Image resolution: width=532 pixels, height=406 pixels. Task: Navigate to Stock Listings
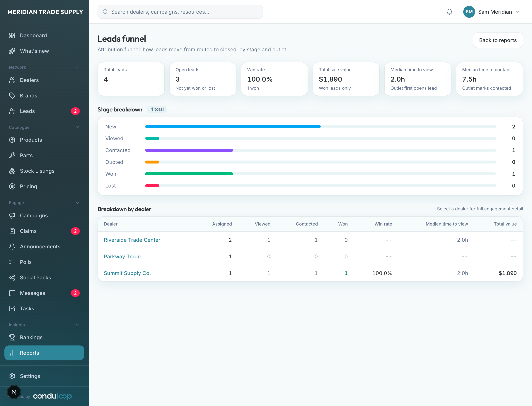44,171
